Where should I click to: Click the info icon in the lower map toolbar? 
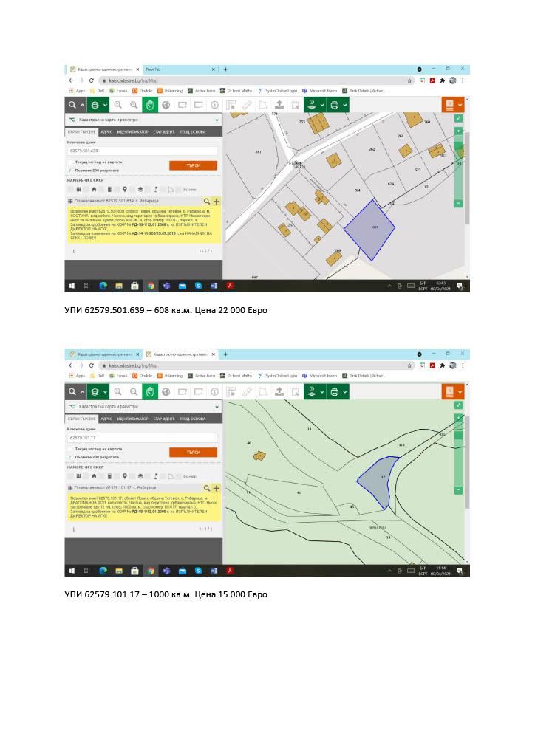point(215,392)
